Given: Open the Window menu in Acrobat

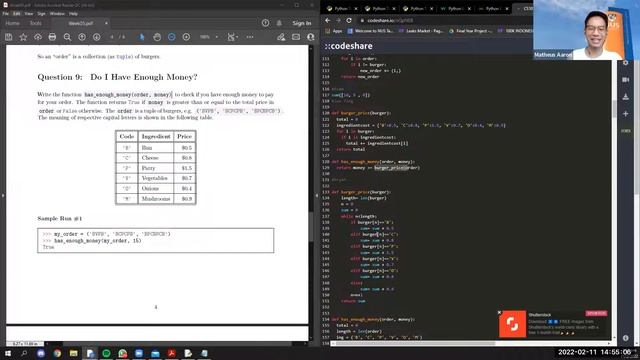Looking at the screenshot, I should point(57,13).
